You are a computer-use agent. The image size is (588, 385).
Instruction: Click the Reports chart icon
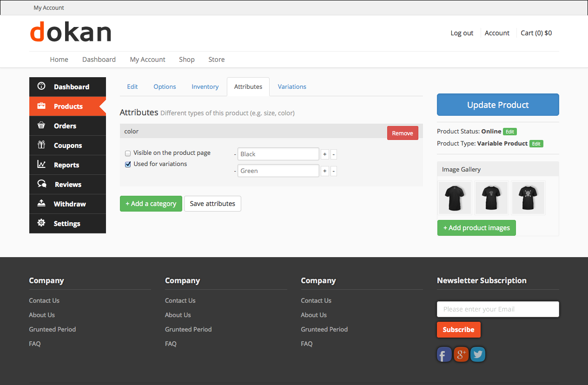(x=41, y=165)
